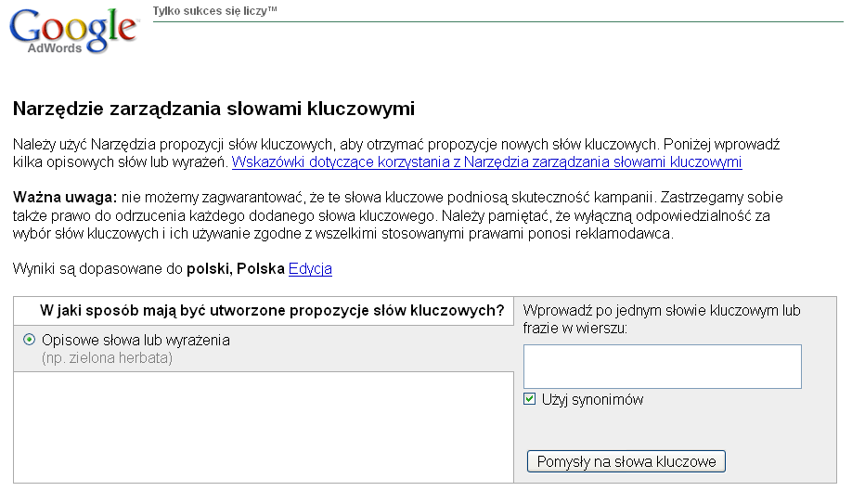Uncheck the Użyj synonimów checkbox
The image size is (852, 504).
[x=530, y=399]
